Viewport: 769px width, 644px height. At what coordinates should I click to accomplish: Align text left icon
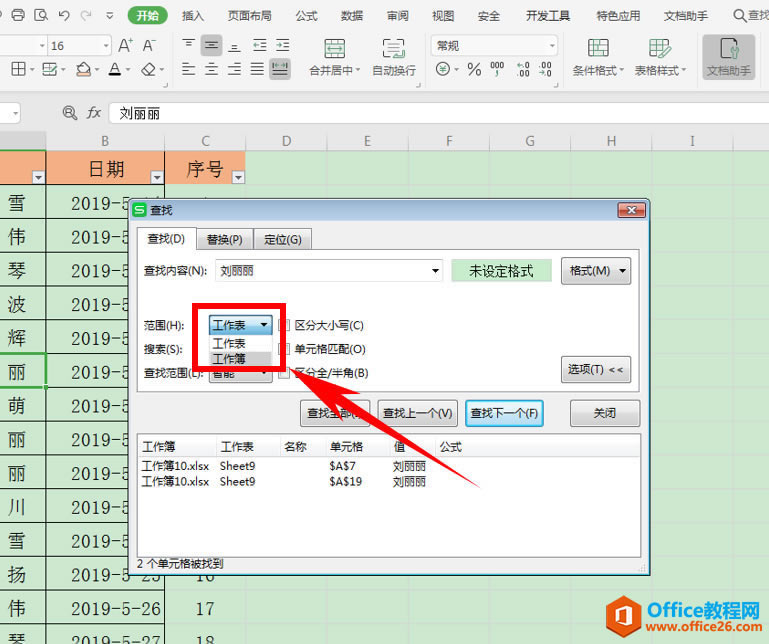[x=188, y=69]
